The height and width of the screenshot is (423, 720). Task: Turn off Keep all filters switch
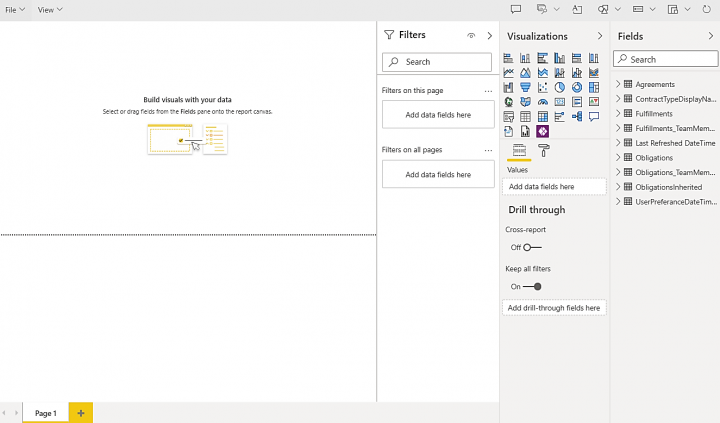[x=532, y=287]
